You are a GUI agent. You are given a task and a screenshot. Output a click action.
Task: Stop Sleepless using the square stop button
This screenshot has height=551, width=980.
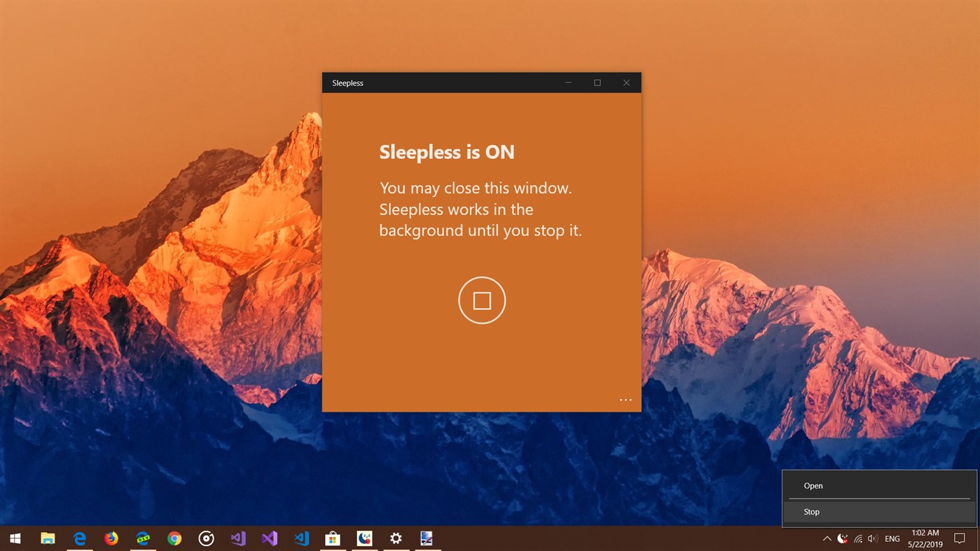click(x=481, y=300)
